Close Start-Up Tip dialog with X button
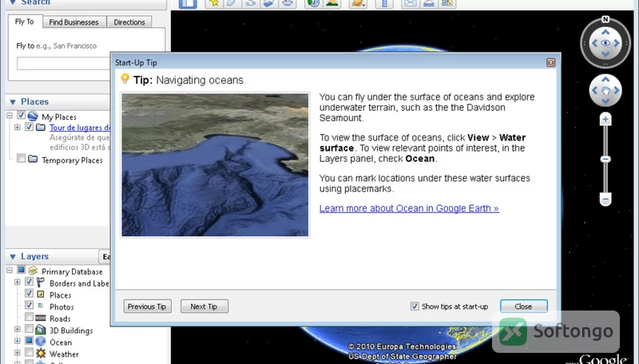639x364 pixels. click(551, 62)
